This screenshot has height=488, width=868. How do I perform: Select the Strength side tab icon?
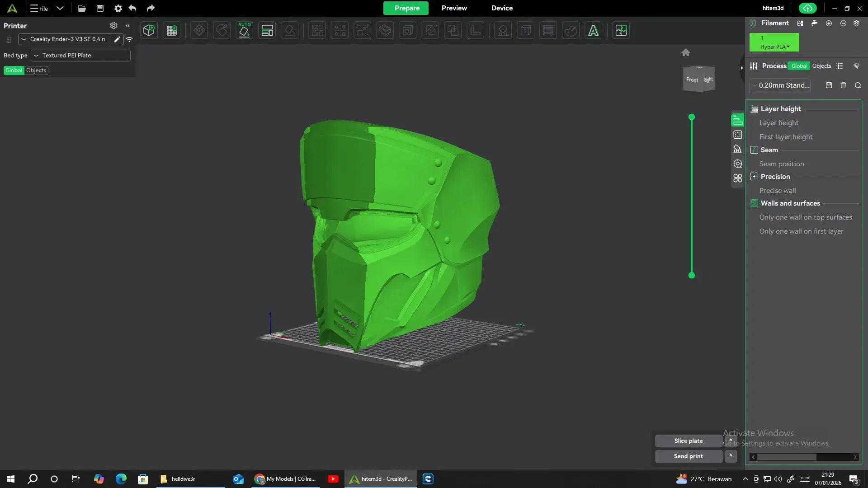point(738,135)
